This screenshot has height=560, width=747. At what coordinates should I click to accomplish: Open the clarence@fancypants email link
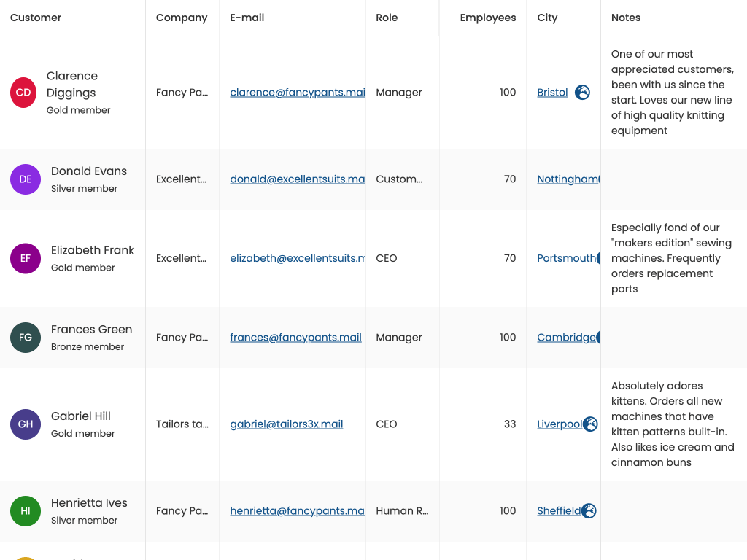point(297,93)
